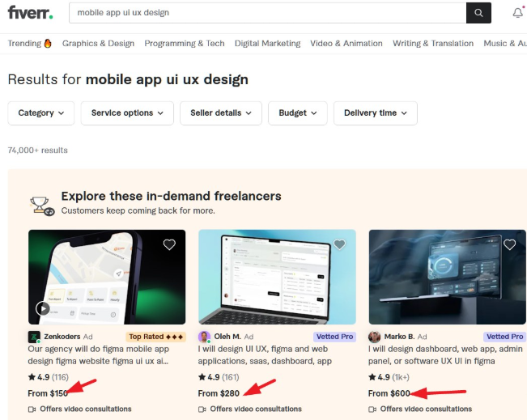Screen dimensions: 527x420
Task: Expand the Category filter dropdown
Action: tap(41, 113)
